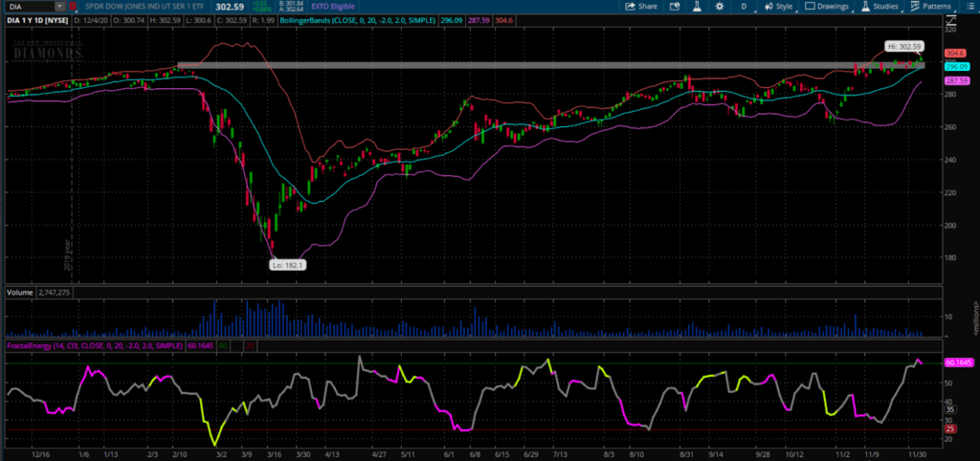Click the SPDR DOW JONES IND UT SER 1 ETF name
Screen dimensions: 980x461
tap(146, 7)
